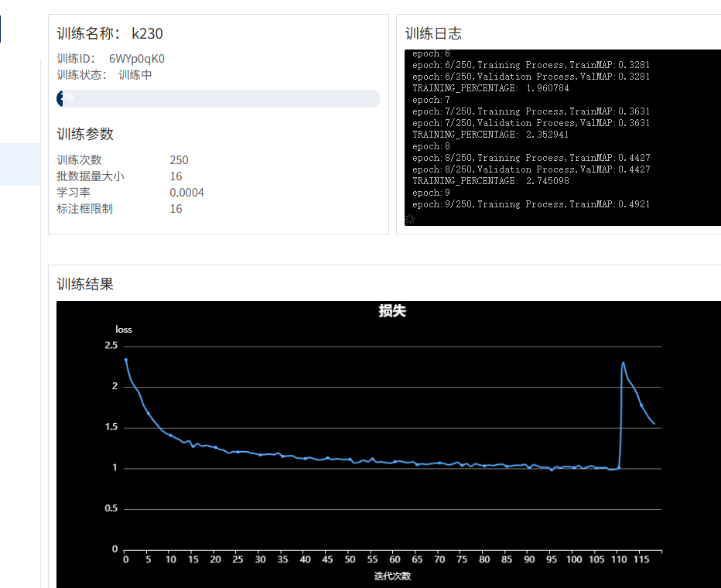Screen dimensions: 721x588
Task: Click the highlighted sidebar item on the left
Action: tap(20, 164)
